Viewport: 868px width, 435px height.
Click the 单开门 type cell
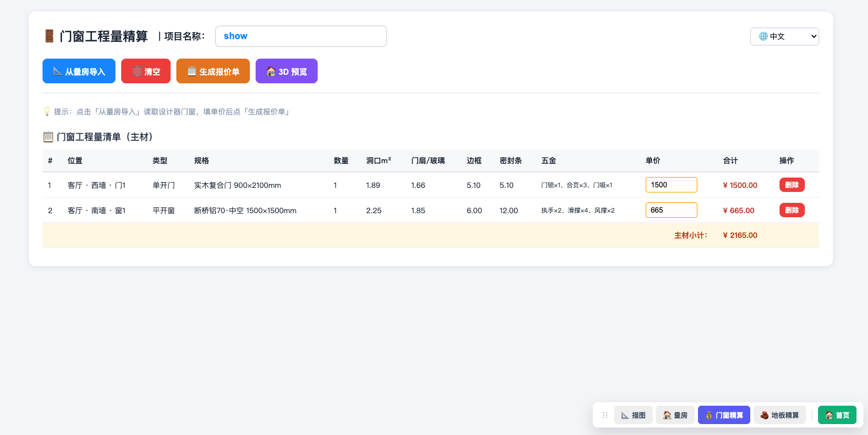[x=164, y=185]
